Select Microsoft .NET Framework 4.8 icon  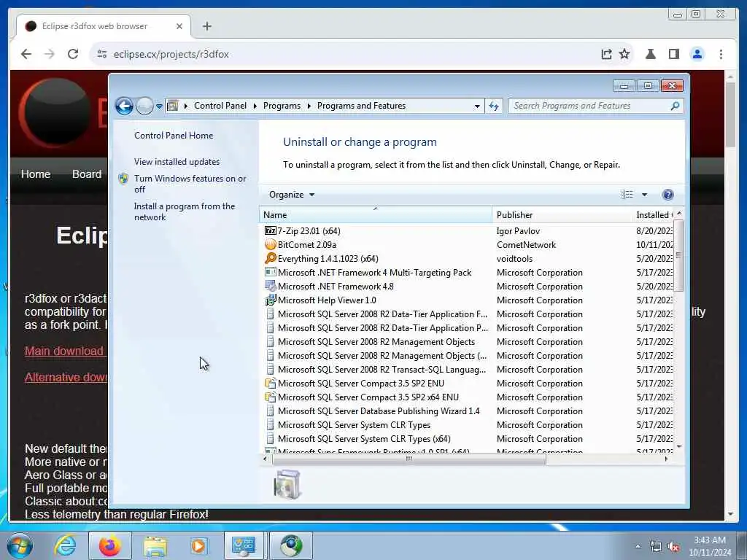(270, 286)
